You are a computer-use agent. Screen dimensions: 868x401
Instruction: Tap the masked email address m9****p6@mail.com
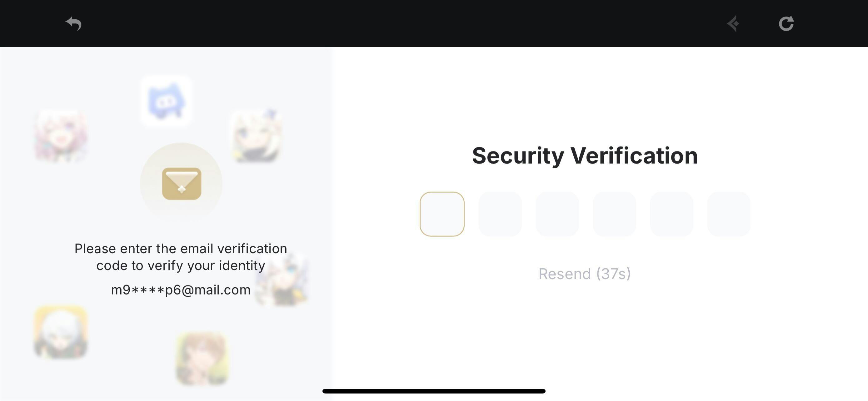click(x=181, y=290)
